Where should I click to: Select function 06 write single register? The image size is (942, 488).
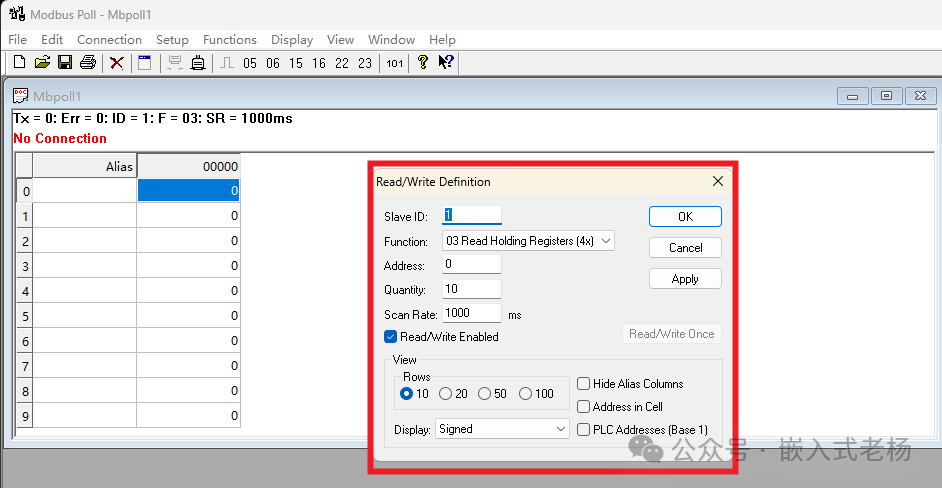tap(273, 63)
